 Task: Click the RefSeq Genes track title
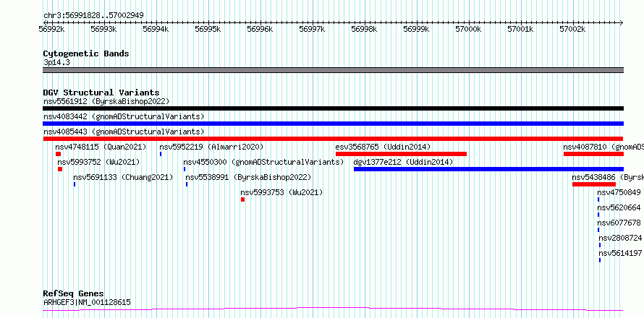(x=73, y=294)
